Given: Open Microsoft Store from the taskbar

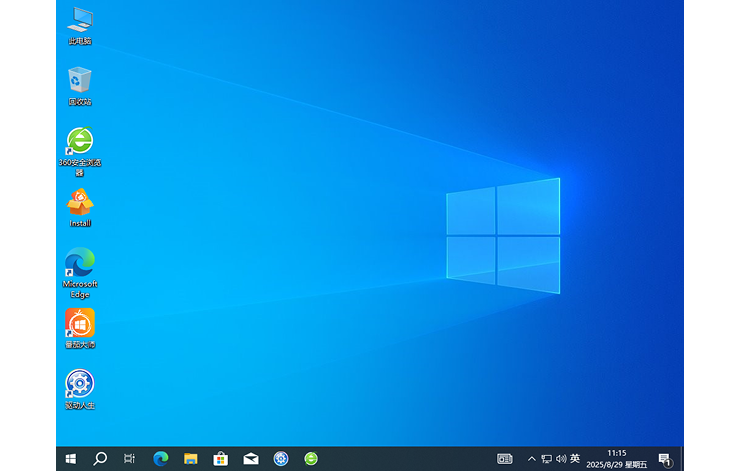Looking at the screenshot, I should [221, 459].
